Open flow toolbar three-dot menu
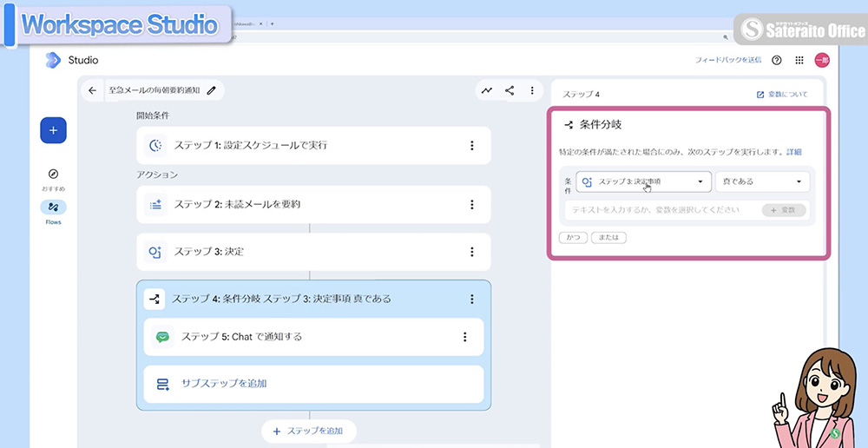Viewport: 868px width, 448px height. (x=532, y=90)
